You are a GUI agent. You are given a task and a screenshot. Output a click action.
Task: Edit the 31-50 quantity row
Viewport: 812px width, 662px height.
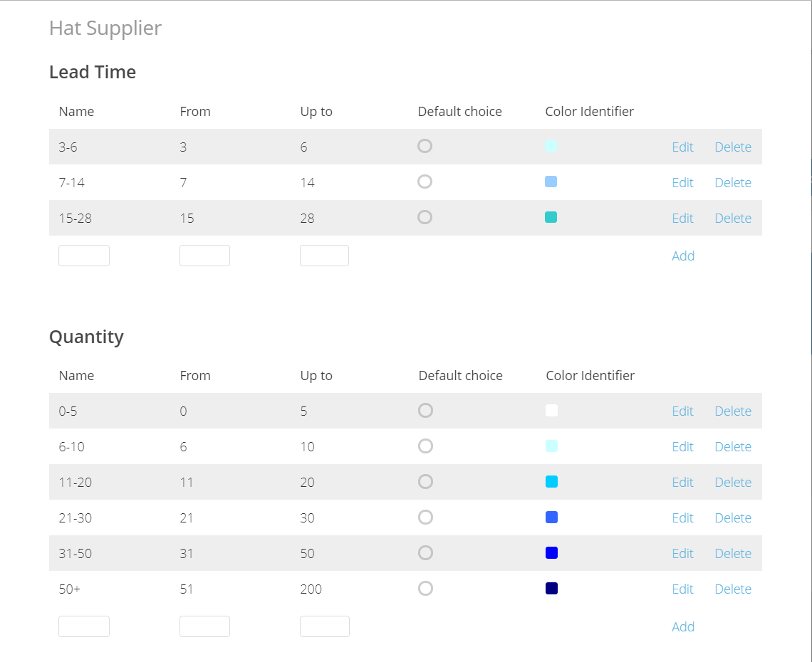682,554
